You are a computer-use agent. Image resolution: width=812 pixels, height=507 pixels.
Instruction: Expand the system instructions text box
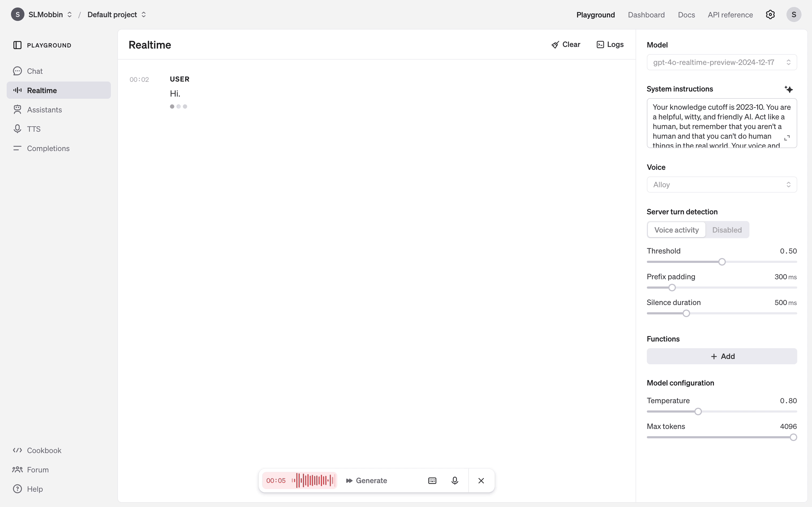point(787,138)
